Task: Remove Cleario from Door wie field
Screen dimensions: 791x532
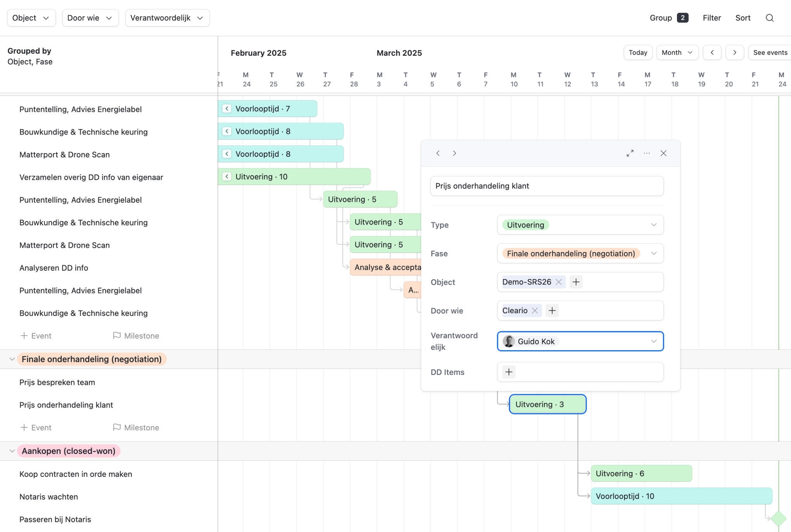Action: pos(535,310)
